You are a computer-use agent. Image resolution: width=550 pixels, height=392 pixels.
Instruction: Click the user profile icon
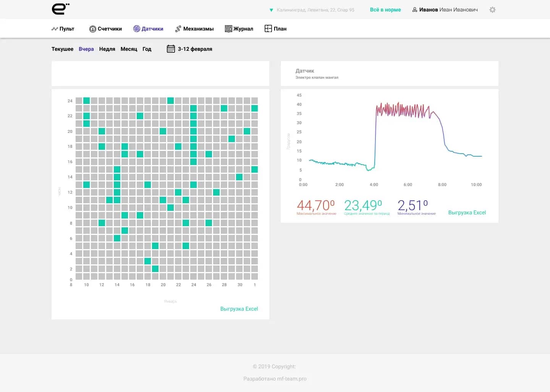pos(415,10)
